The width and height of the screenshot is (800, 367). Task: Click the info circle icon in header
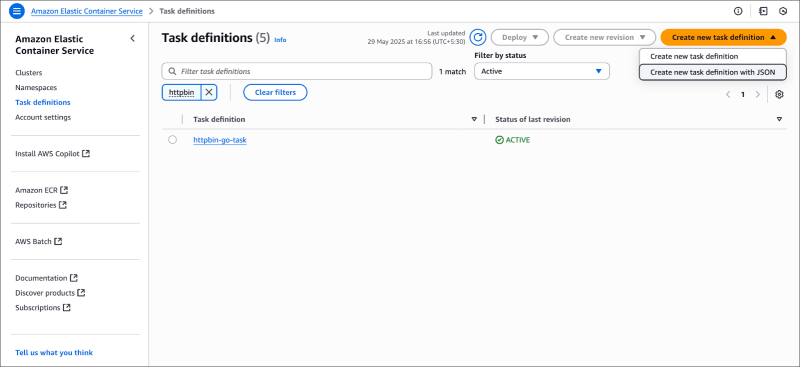click(x=738, y=11)
